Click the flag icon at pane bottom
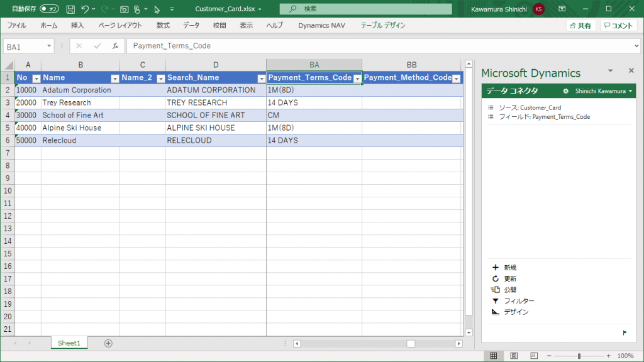The height and width of the screenshot is (362, 644). pyautogui.click(x=625, y=332)
